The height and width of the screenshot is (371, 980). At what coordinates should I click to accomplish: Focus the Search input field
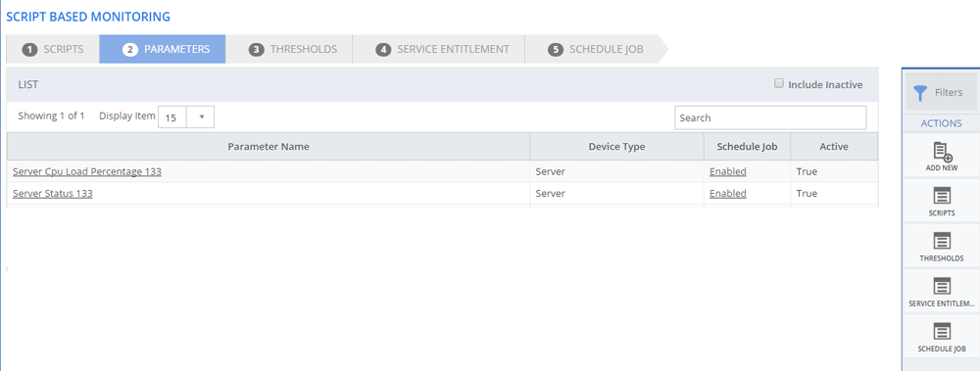coord(770,117)
